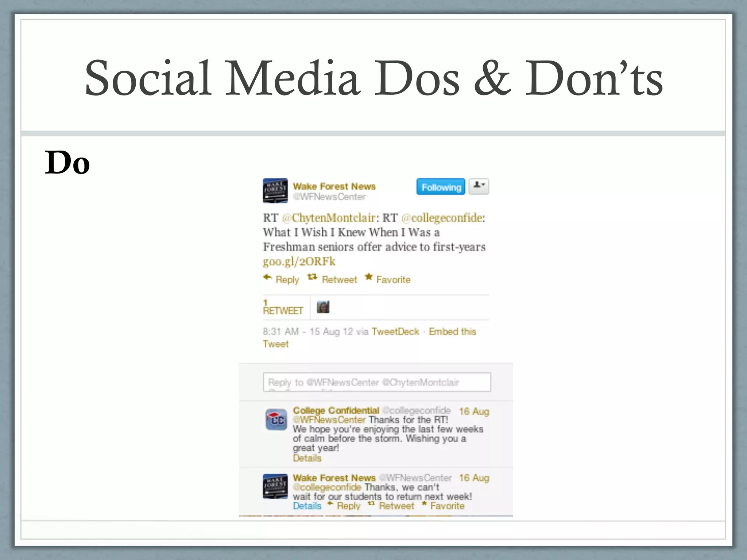This screenshot has width=747, height=560.
Task: Click the bold Do heading
Action: [67, 162]
